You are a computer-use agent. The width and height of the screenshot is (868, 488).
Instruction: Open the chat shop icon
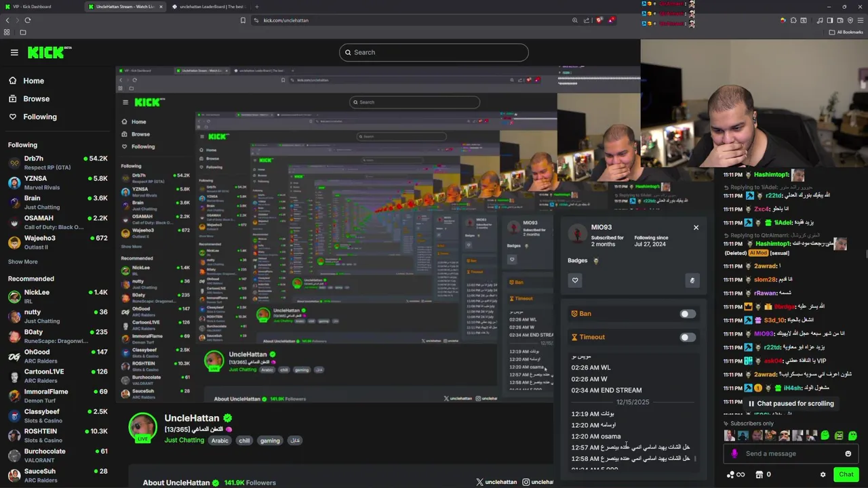[759, 474]
